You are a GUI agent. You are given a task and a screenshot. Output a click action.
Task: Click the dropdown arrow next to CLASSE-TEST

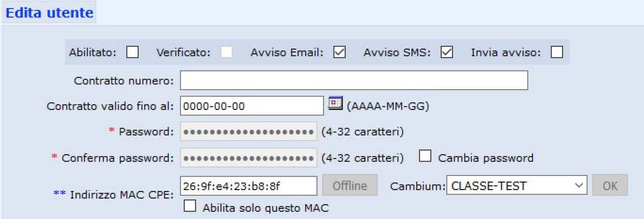tap(578, 185)
